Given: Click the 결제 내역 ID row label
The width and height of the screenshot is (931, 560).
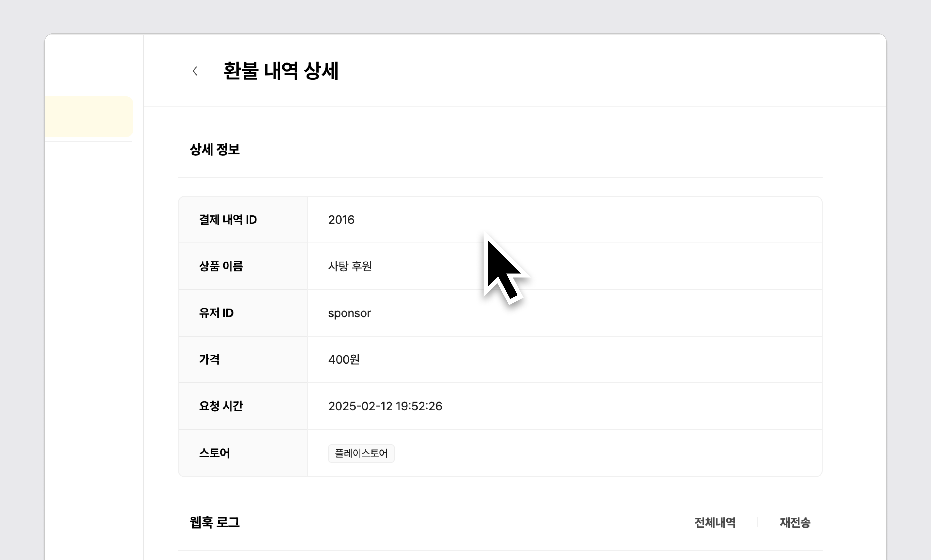Looking at the screenshot, I should 228,220.
